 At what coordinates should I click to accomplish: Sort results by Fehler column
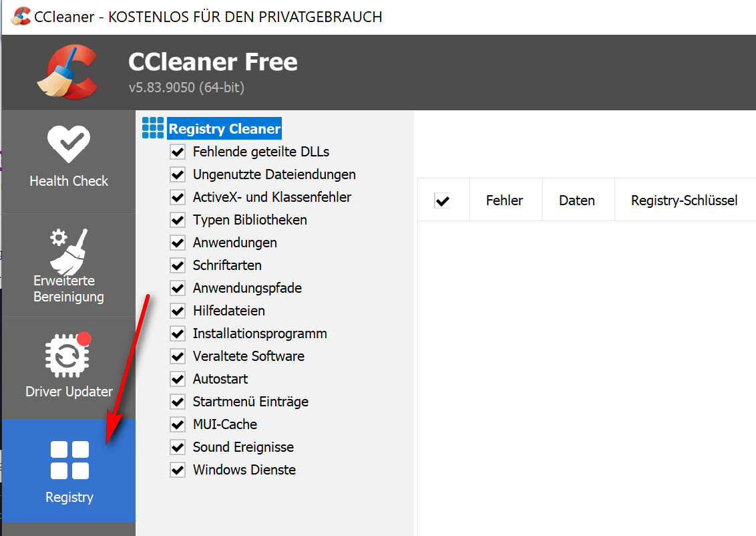506,200
